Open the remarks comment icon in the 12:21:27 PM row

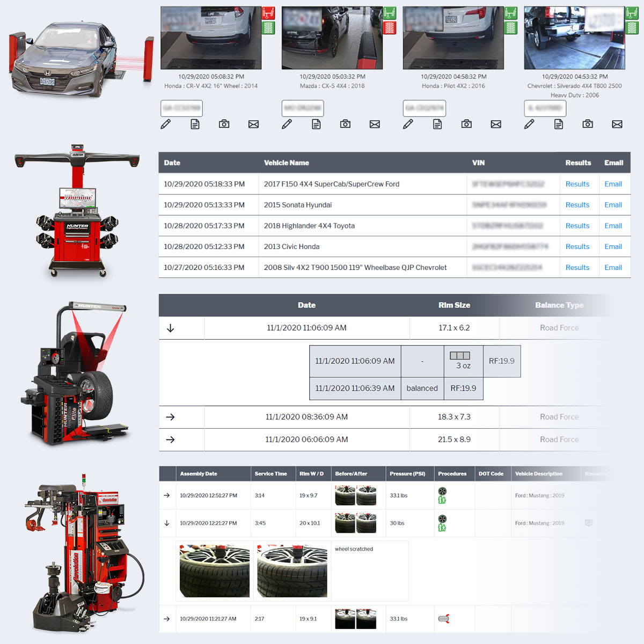pyautogui.click(x=589, y=523)
